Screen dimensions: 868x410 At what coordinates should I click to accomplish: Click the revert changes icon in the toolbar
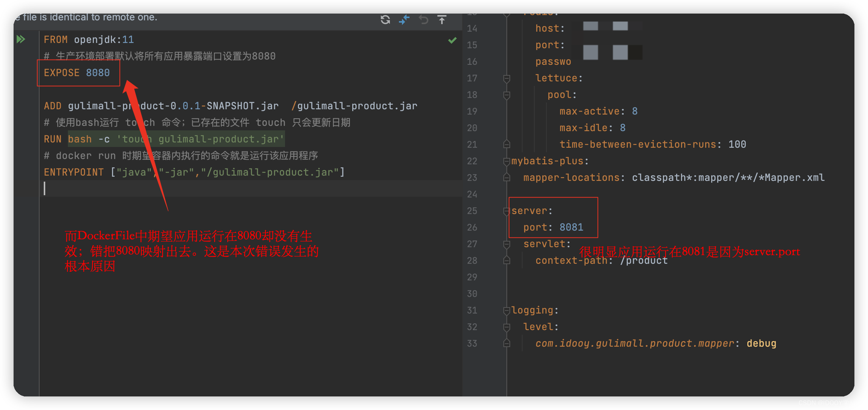pos(423,20)
